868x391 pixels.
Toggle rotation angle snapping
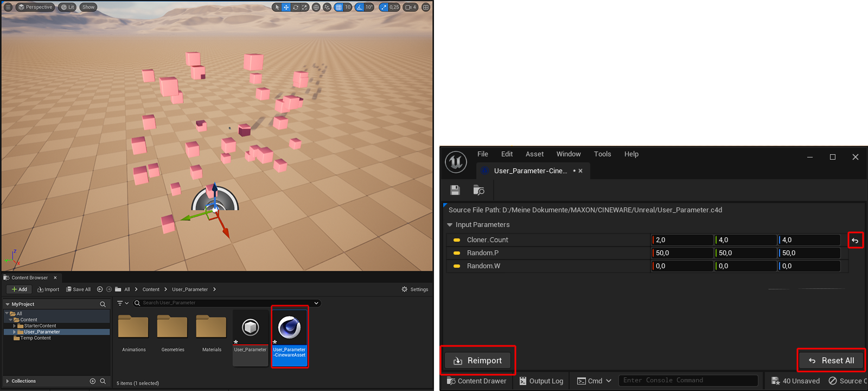pyautogui.click(x=360, y=7)
